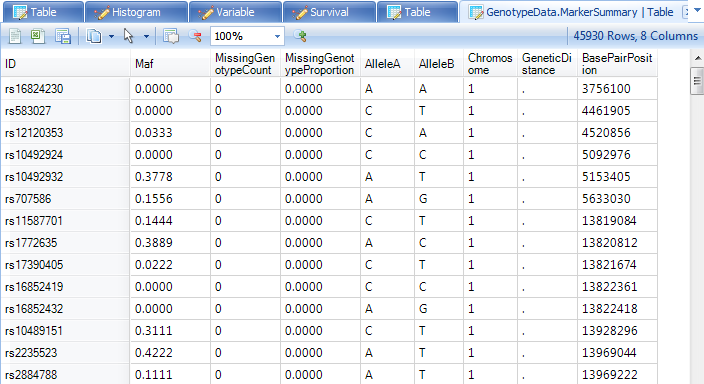704x384 pixels.
Task: Select the rs10492924 ID cell
Action: 66,154
